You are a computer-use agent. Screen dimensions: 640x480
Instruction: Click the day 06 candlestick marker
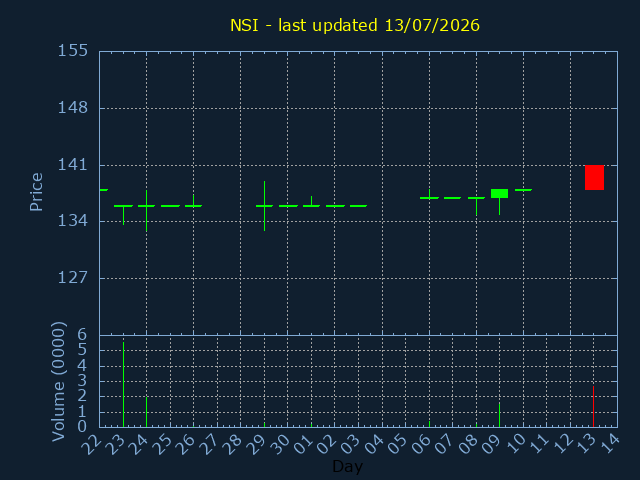tap(429, 195)
